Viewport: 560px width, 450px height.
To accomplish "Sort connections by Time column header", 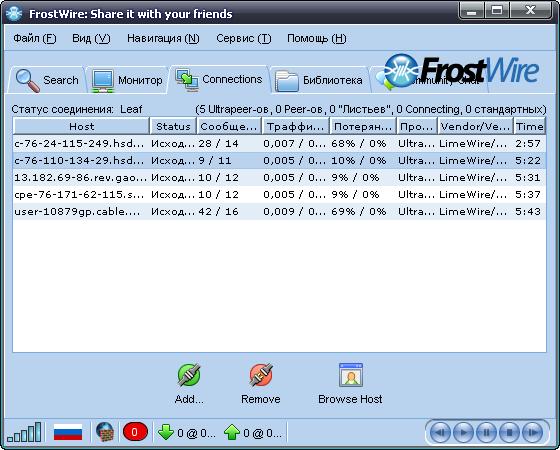I will (530, 126).
